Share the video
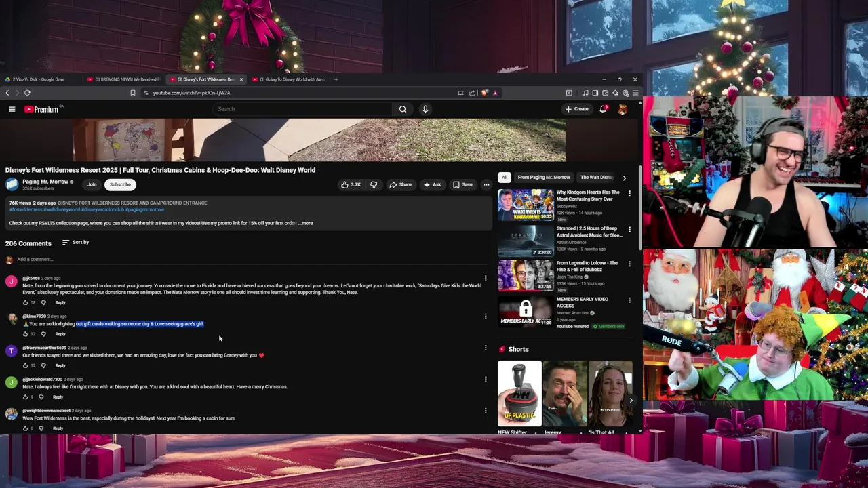 (400, 184)
